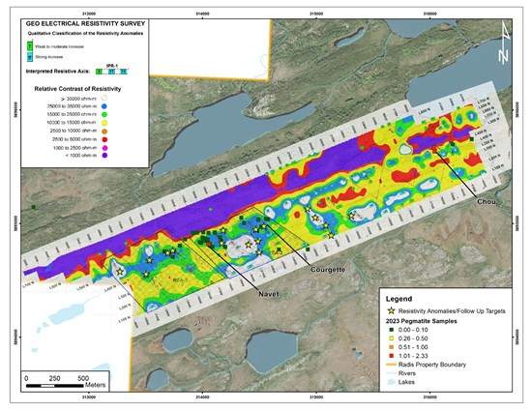Click the yellow '0.26 - 0.50' sample square
This screenshot has height=411, width=532.
click(391, 338)
